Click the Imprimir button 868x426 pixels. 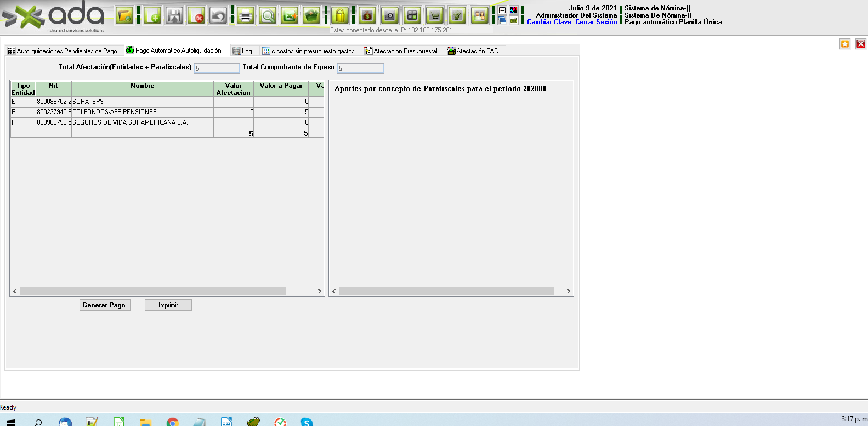pos(168,305)
